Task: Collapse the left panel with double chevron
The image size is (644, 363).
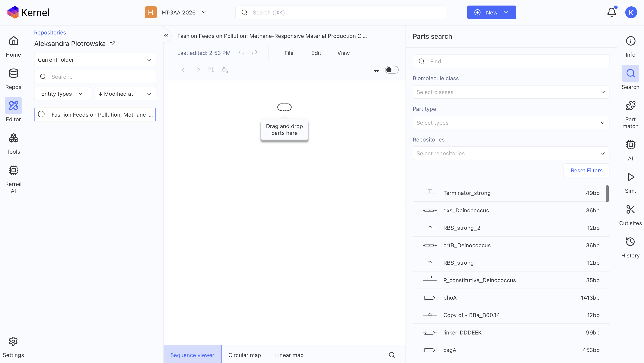Action: pyautogui.click(x=166, y=36)
